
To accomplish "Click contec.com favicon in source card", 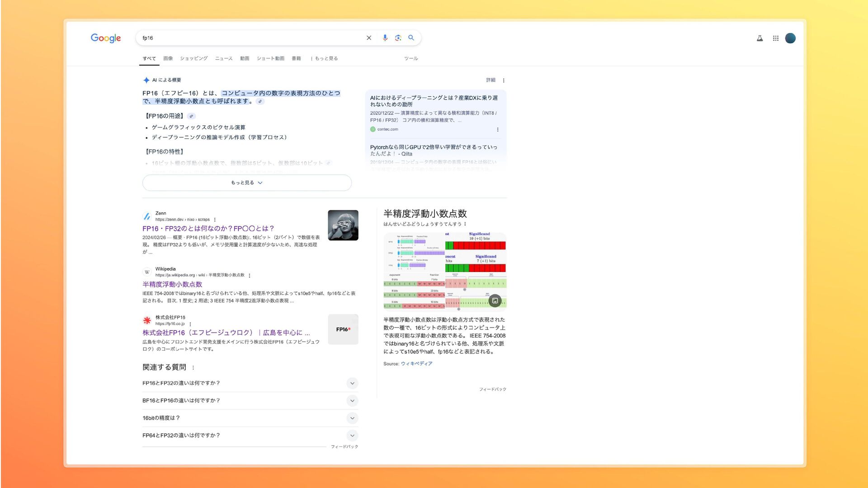I will [373, 129].
